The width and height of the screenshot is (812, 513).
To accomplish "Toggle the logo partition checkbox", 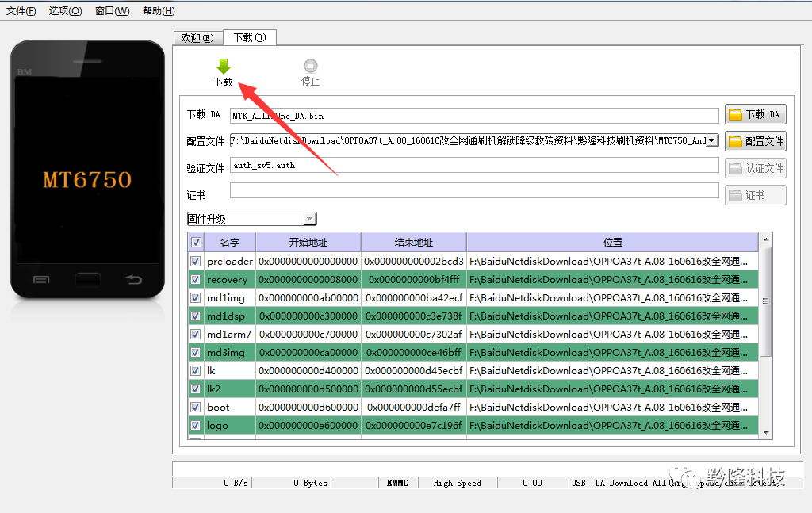I will (x=196, y=426).
